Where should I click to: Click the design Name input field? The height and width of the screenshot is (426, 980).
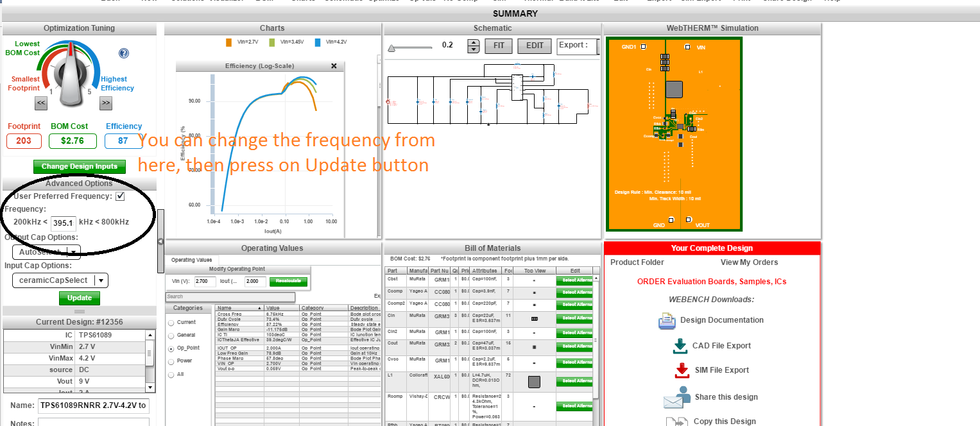click(94, 405)
